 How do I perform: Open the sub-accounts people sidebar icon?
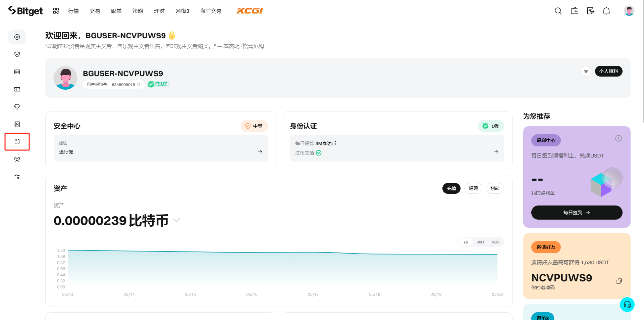point(17,159)
